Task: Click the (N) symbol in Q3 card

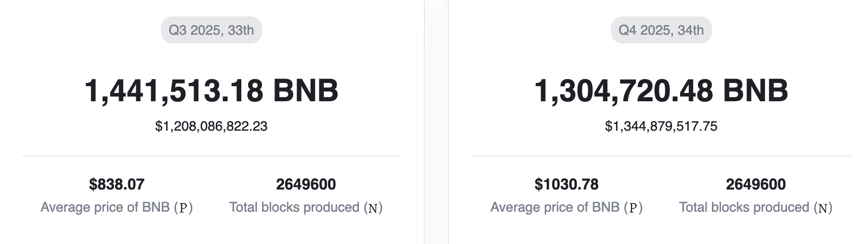Action: pos(373,208)
